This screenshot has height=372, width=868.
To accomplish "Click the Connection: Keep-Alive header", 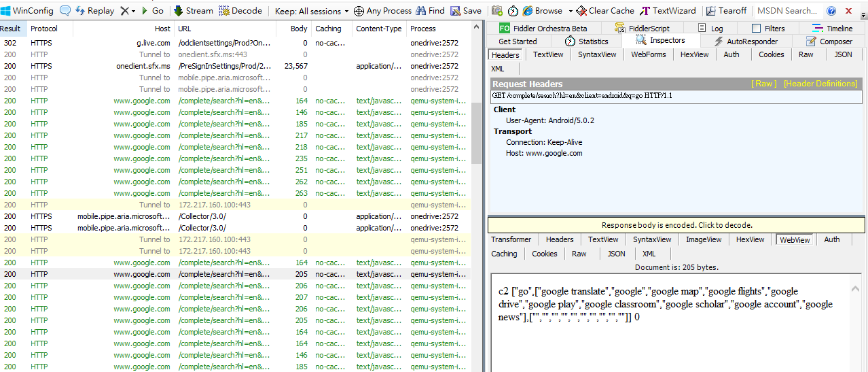I will (544, 142).
